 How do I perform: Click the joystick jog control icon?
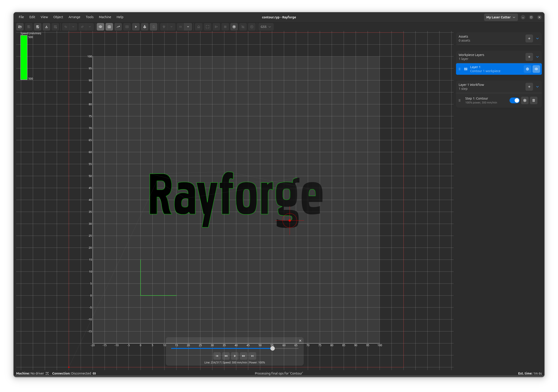tap(145, 27)
